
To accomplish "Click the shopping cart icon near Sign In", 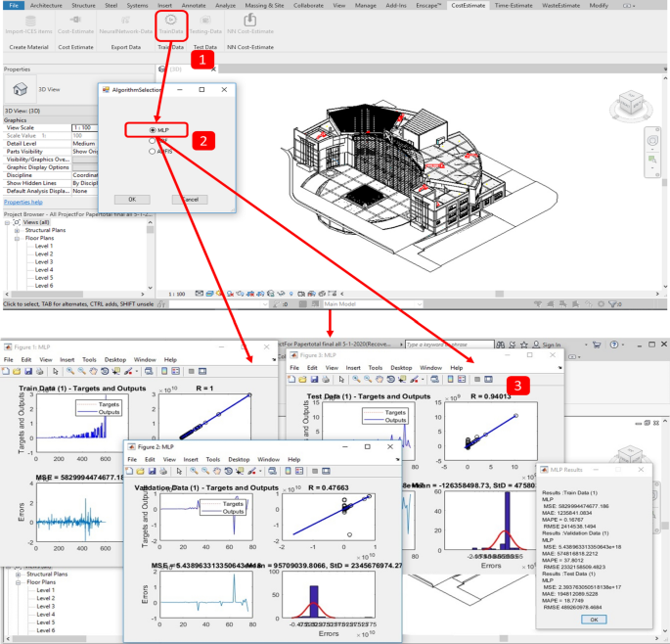I will coord(597,345).
